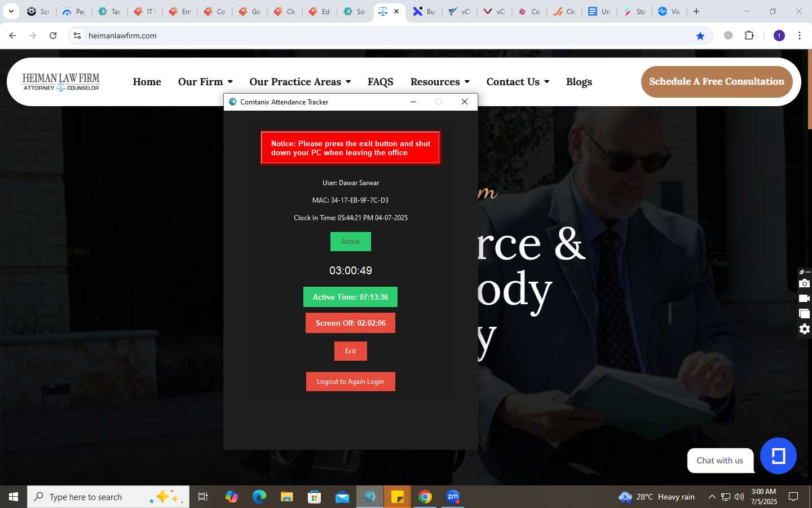
Task: Expand the Our Firm dropdown
Action: 205,82
